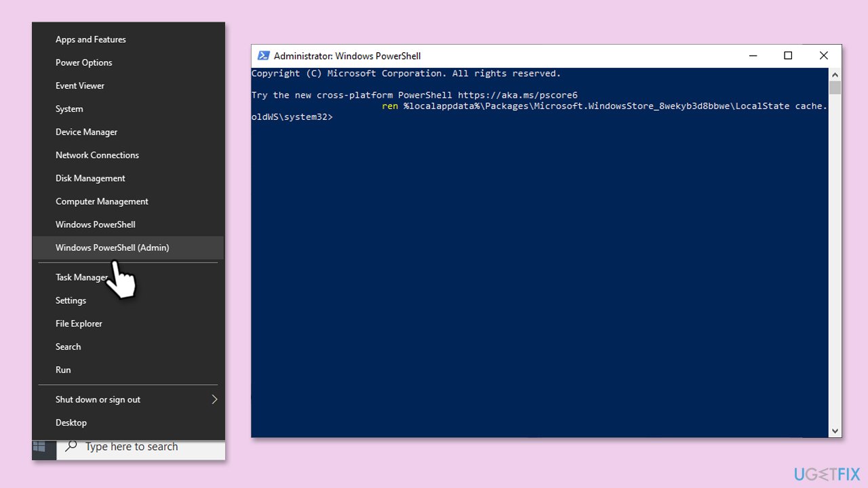Click the PowerShell scrollbar up arrow
This screenshot has height=488, width=868.
click(835, 74)
